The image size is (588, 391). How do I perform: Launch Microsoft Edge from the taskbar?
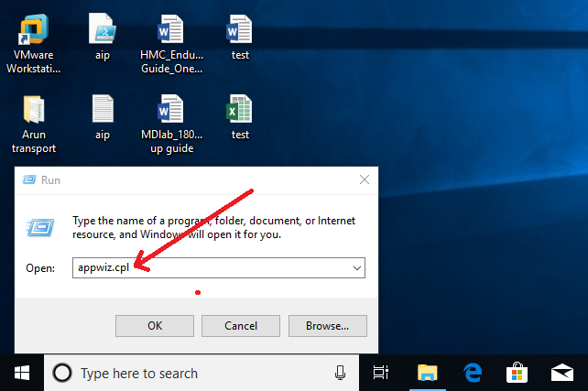pos(473,373)
